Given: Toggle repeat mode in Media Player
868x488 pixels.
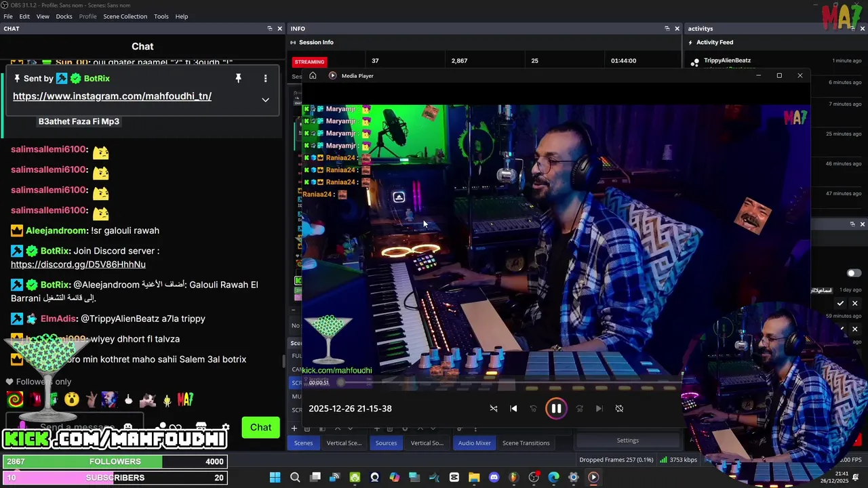Looking at the screenshot, I should pyautogui.click(x=619, y=409).
